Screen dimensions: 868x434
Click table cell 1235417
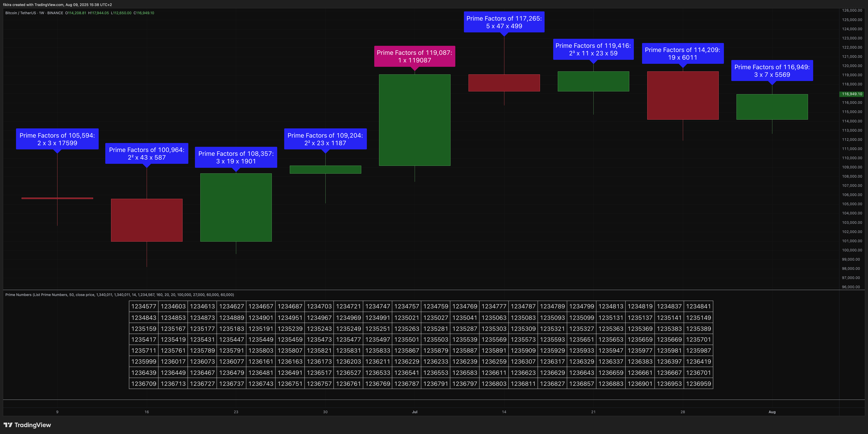click(144, 339)
